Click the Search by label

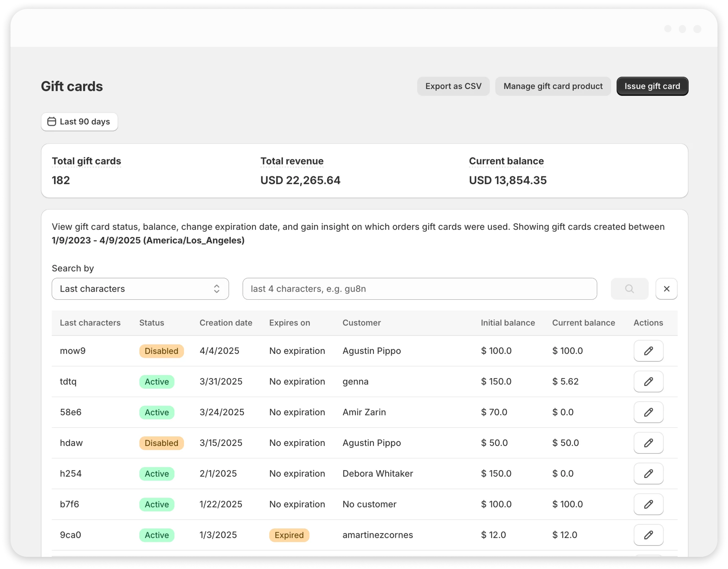tap(73, 268)
